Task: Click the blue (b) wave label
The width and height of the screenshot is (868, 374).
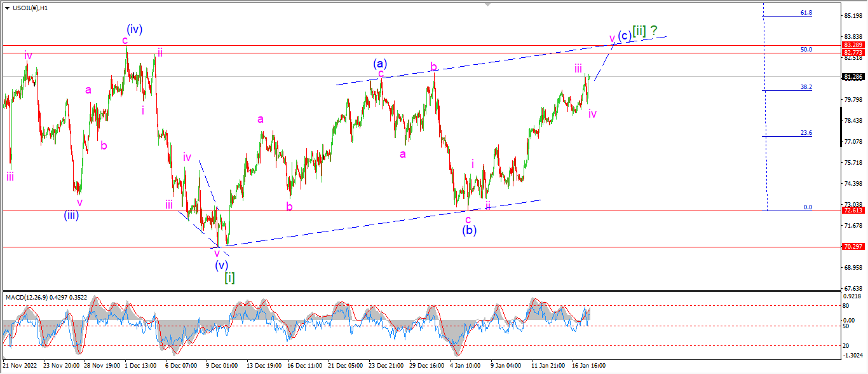Action: 470,230
